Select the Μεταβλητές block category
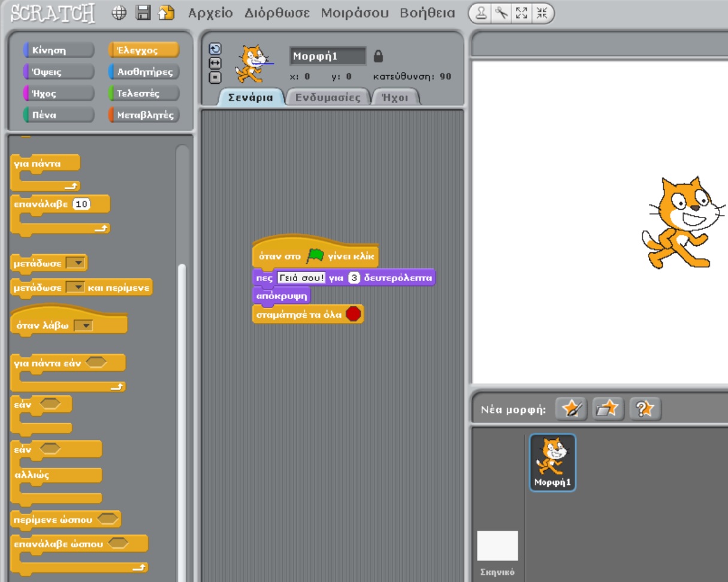Screen dimensions: 728x582 click(144, 114)
